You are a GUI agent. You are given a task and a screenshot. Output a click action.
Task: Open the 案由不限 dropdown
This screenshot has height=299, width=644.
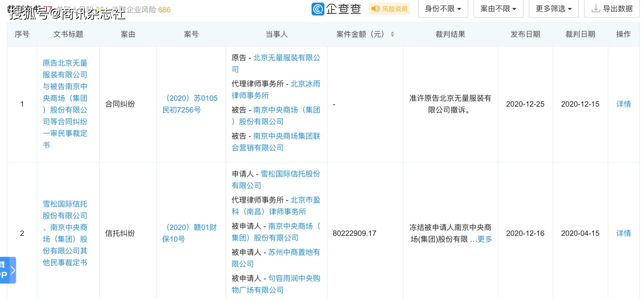(x=498, y=9)
